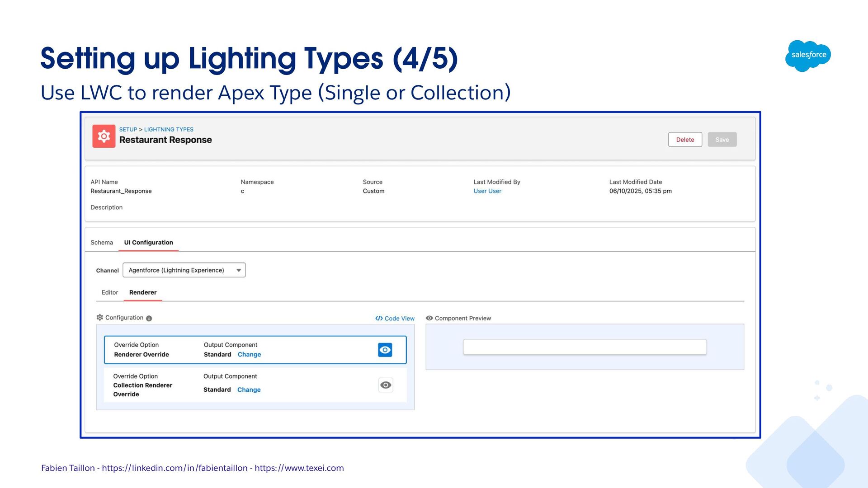This screenshot has height=488, width=868.
Task: Click Change for Renderer Override component
Action: point(249,355)
